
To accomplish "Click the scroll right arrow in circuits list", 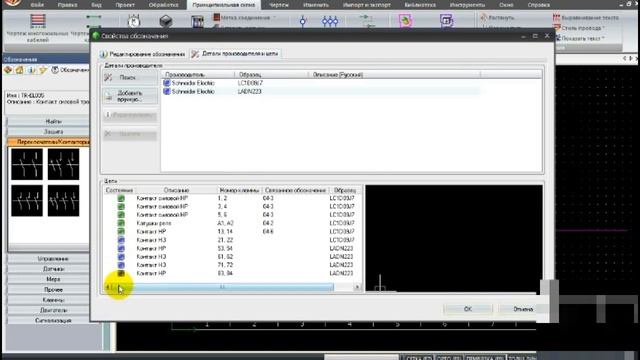I will (x=357, y=287).
